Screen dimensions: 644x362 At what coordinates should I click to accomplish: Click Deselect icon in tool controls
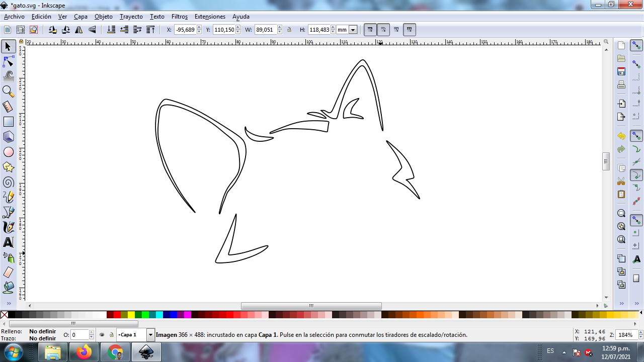pos(34,30)
